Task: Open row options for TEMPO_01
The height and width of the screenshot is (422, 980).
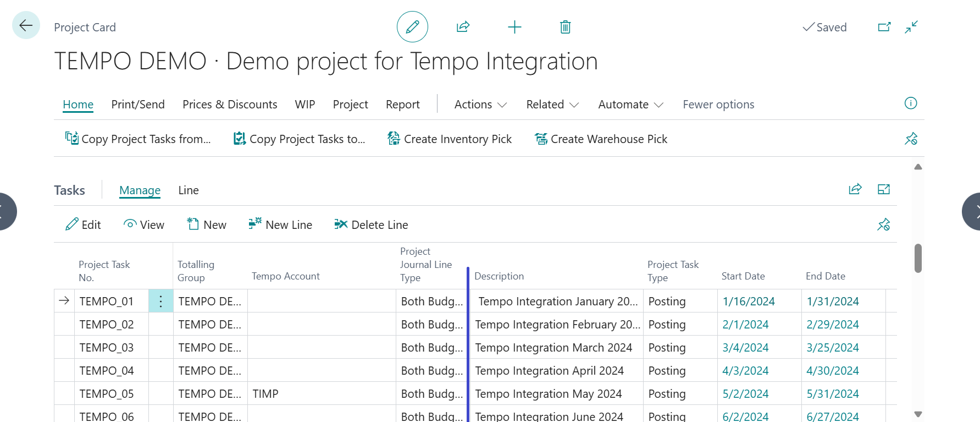Action: tap(160, 302)
